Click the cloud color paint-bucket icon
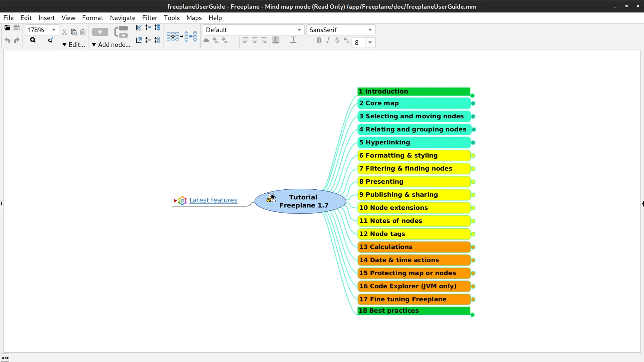 215,40
